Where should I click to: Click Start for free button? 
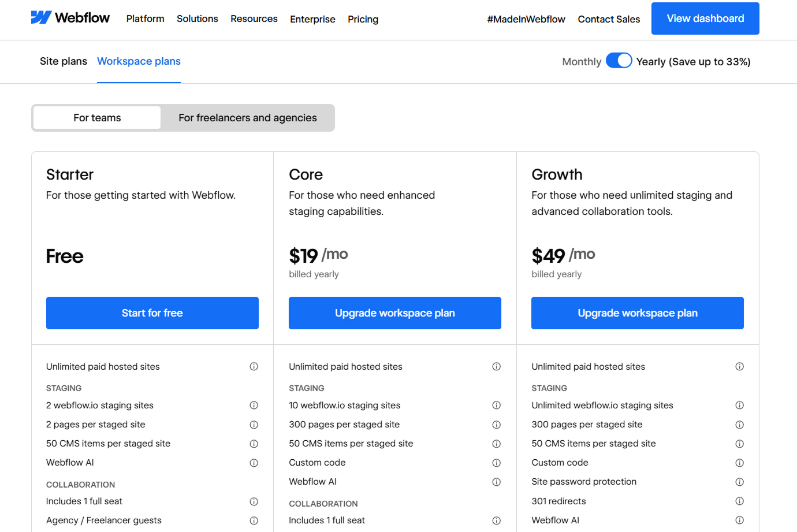click(x=152, y=313)
